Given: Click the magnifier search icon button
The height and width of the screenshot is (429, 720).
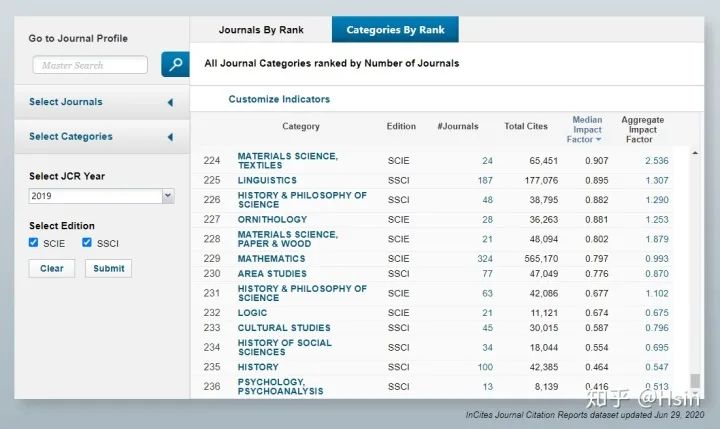Looking at the screenshot, I should point(175,64).
